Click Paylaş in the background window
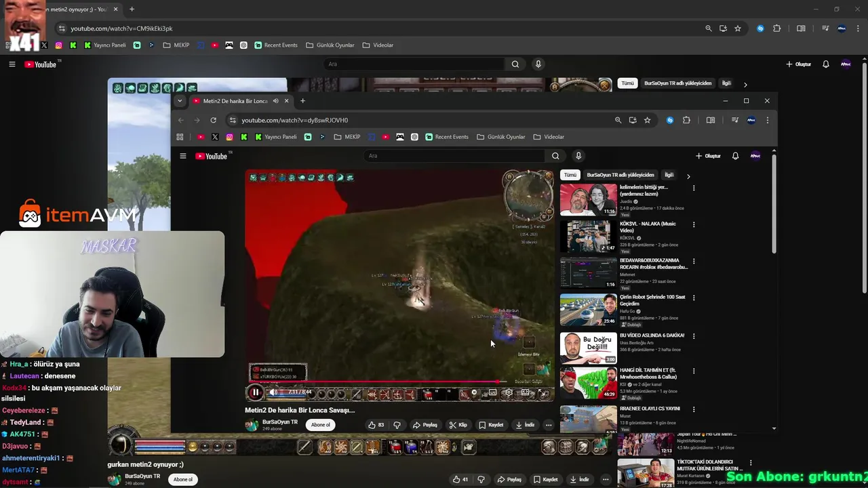This screenshot has height=488, width=868. (x=509, y=479)
